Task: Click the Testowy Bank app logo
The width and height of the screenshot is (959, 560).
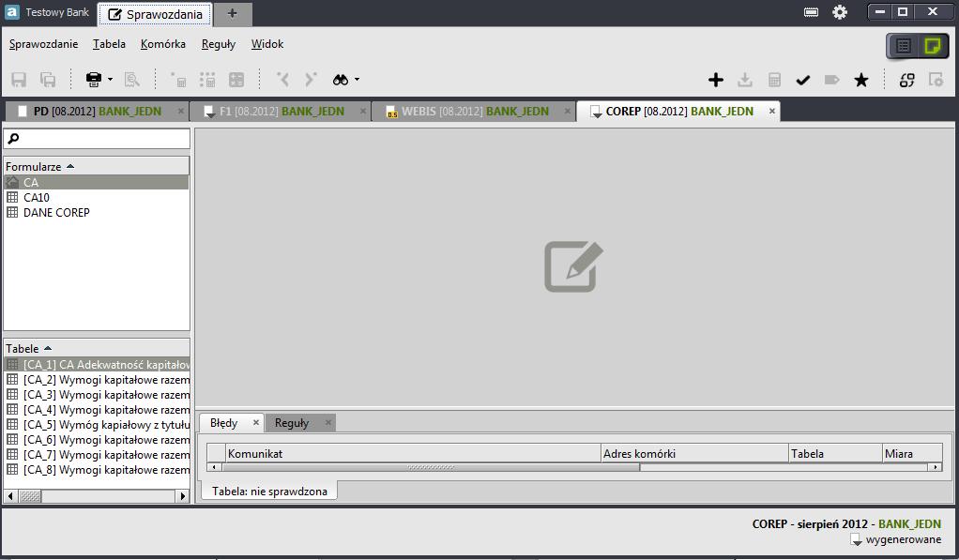Action: pyautogui.click(x=11, y=11)
